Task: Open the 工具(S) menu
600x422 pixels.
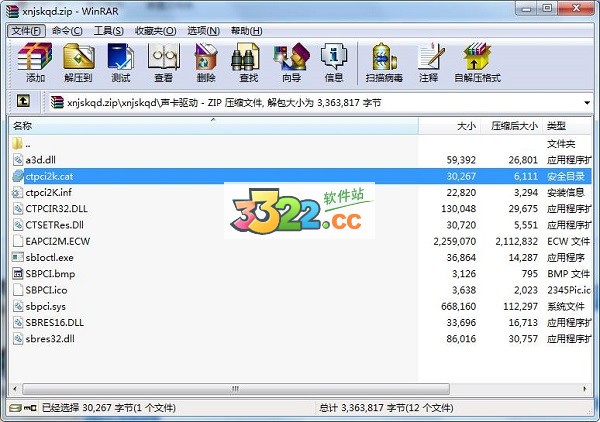Action: [x=109, y=31]
